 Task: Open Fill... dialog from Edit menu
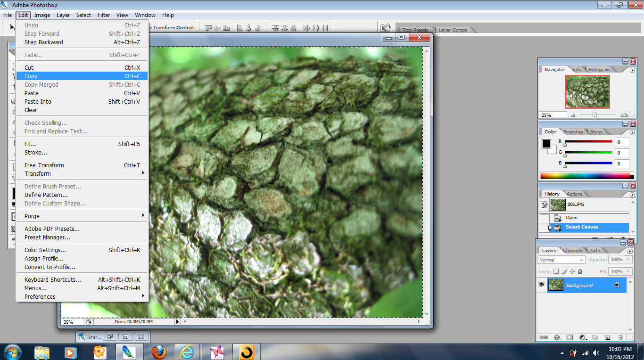click(82, 144)
